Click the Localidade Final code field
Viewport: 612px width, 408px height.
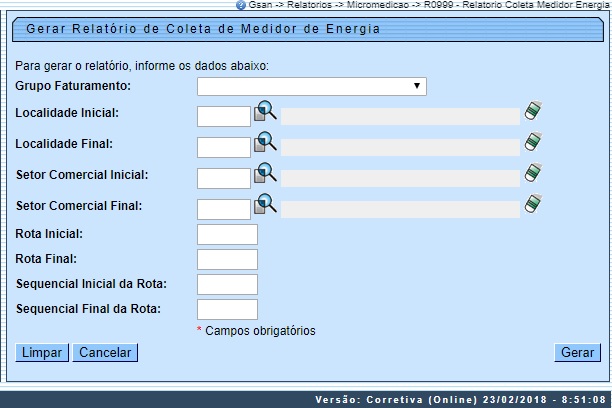point(224,147)
